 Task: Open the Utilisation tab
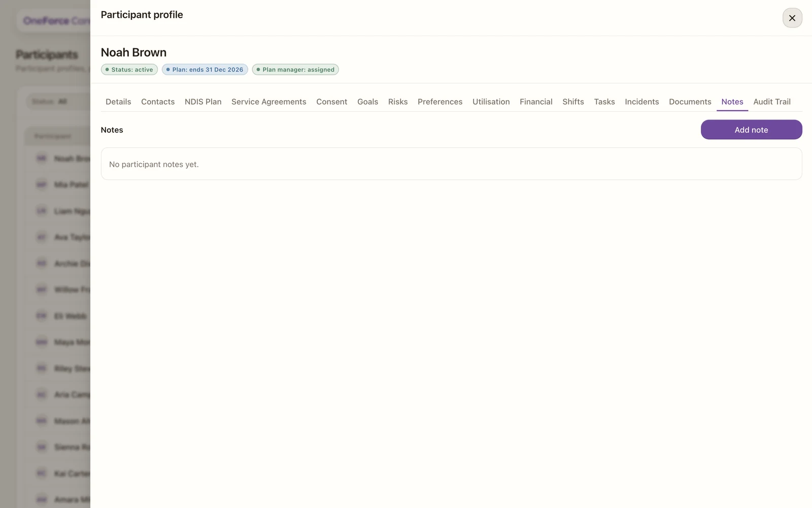(491, 102)
